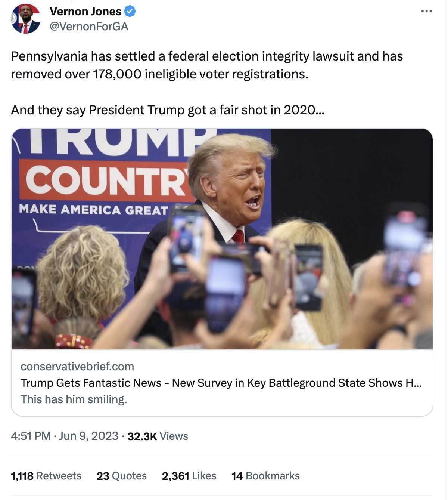Show the 1,118 Retweets list
The width and height of the screenshot is (448, 500).
pos(46,476)
